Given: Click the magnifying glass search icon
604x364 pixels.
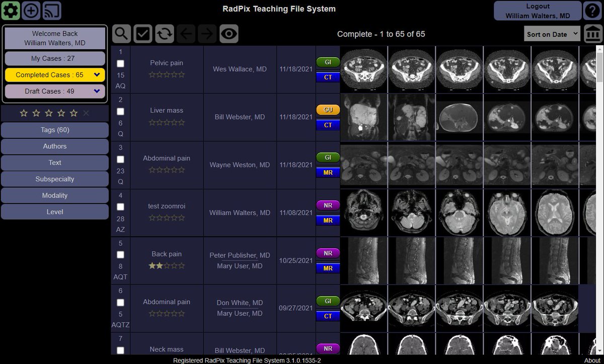Looking at the screenshot, I should tap(121, 34).
